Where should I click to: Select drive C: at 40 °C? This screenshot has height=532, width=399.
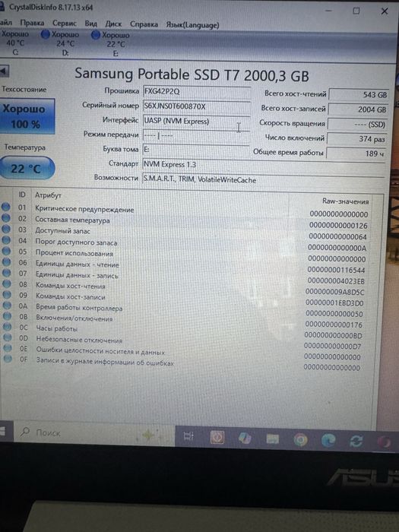(x=15, y=43)
